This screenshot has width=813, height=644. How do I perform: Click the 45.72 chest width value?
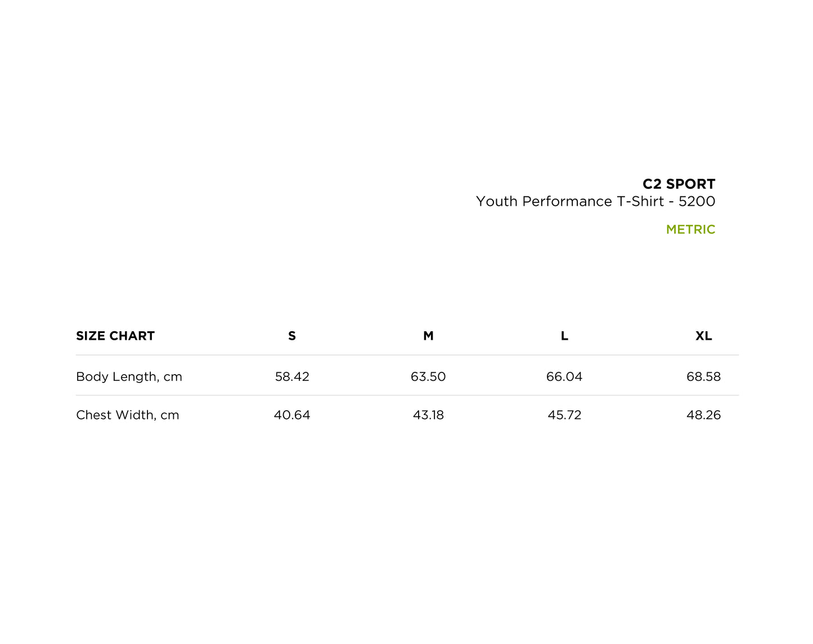(564, 415)
